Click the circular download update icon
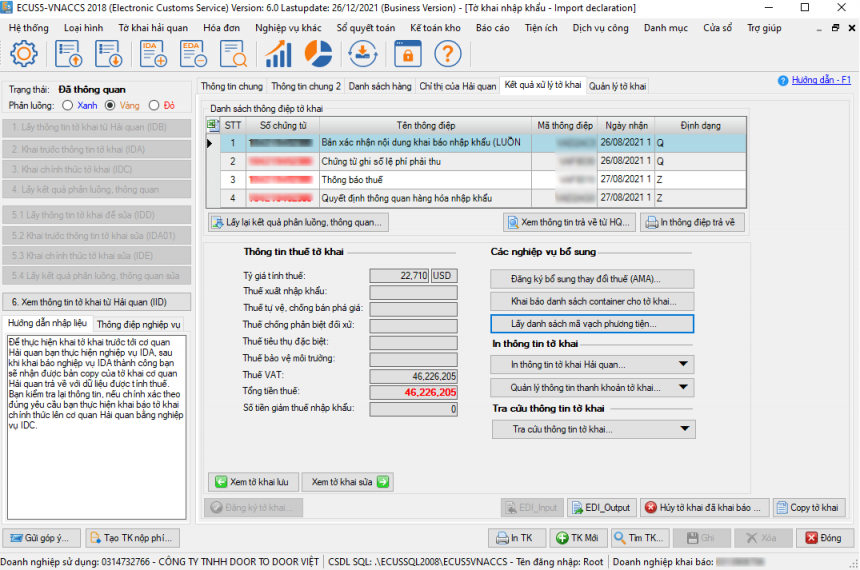 (363, 54)
